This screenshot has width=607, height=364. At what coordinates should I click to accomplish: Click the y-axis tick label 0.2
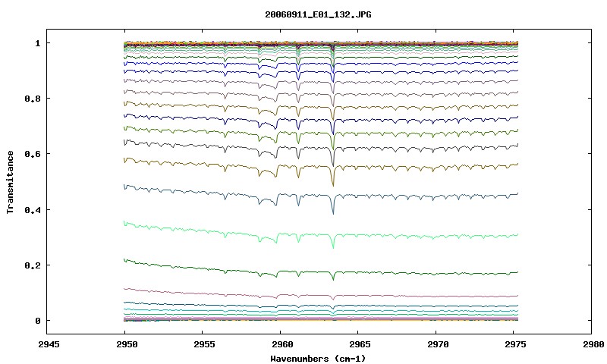click(33, 265)
